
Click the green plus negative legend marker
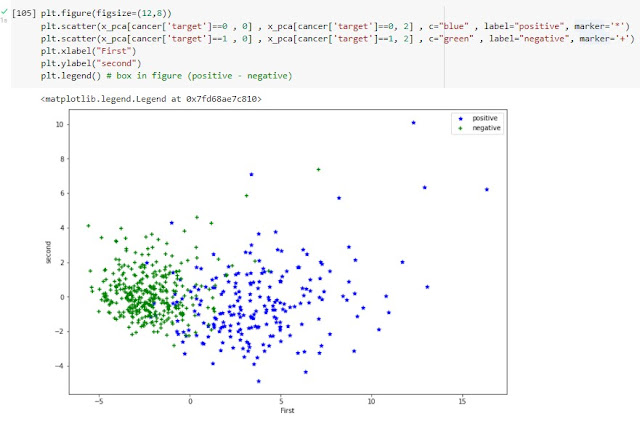(x=460, y=128)
